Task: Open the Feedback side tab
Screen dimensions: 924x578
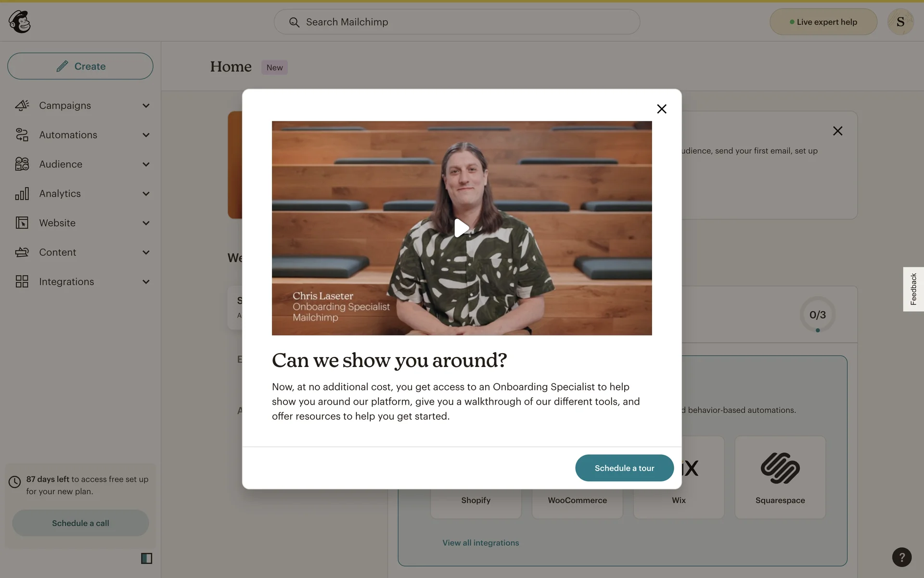Action: pos(913,289)
